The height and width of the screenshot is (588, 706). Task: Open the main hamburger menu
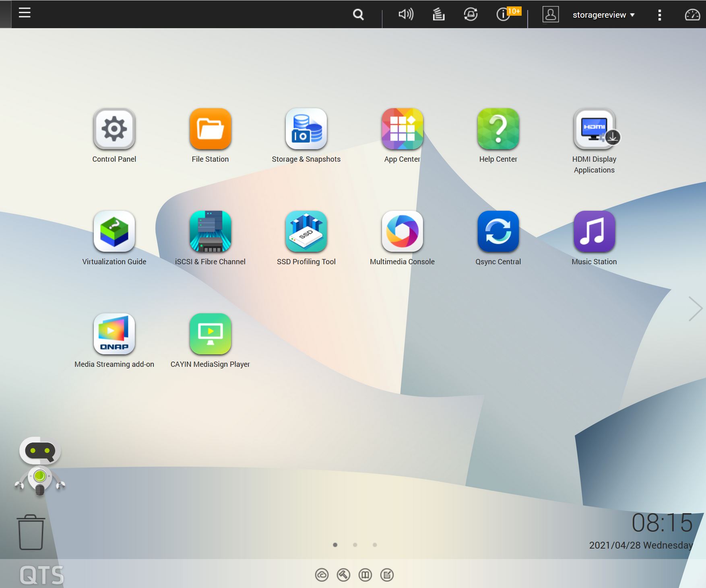25,13
